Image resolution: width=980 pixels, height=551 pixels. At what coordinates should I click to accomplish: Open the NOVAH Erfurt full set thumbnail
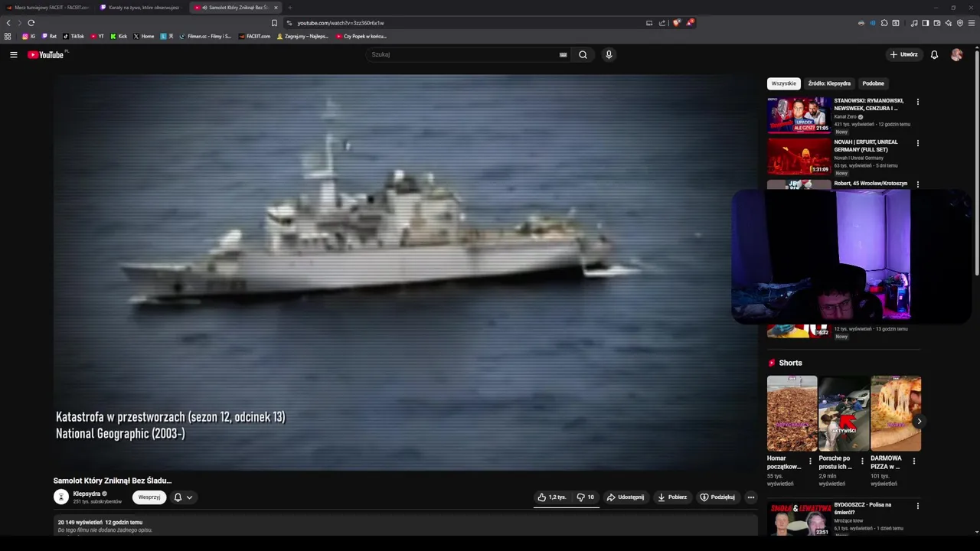[x=799, y=156]
